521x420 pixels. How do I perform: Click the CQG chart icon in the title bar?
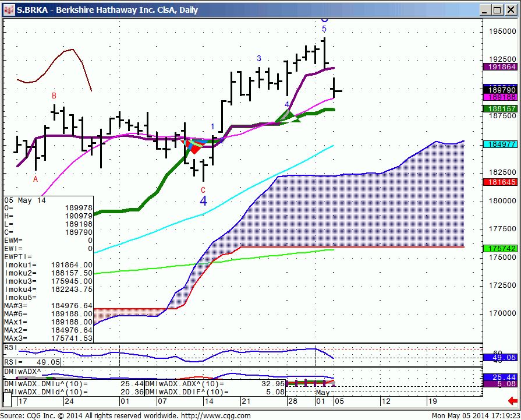point(9,10)
